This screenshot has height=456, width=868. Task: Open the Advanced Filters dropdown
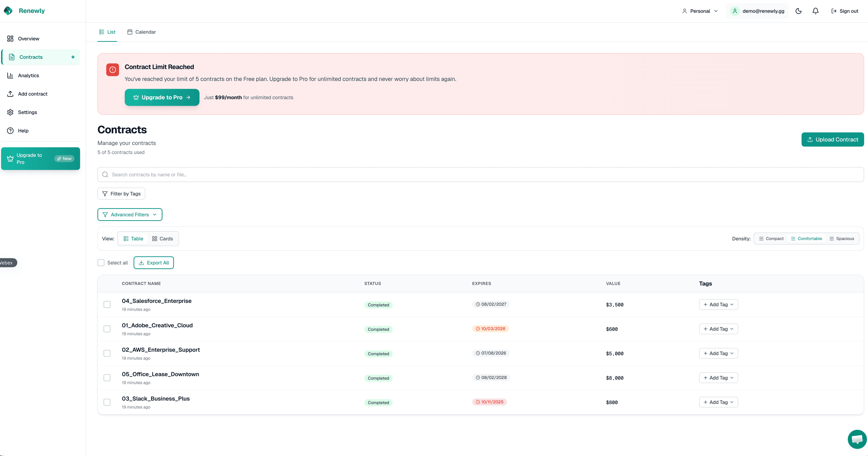(130, 215)
